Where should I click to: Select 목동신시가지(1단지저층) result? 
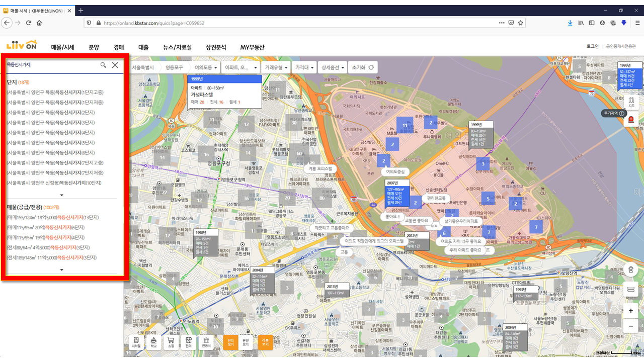[x=55, y=102]
